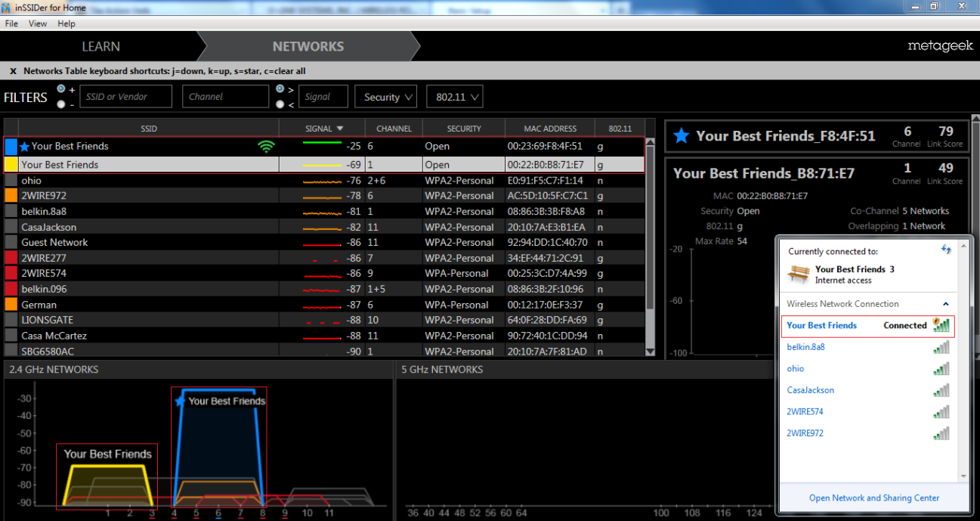Click the large star in details header
Image resolution: width=980 pixels, height=521 pixels.
pos(682,136)
